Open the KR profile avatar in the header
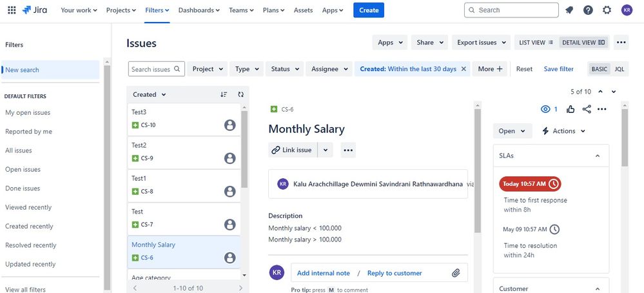The height and width of the screenshot is (293, 644). click(627, 10)
